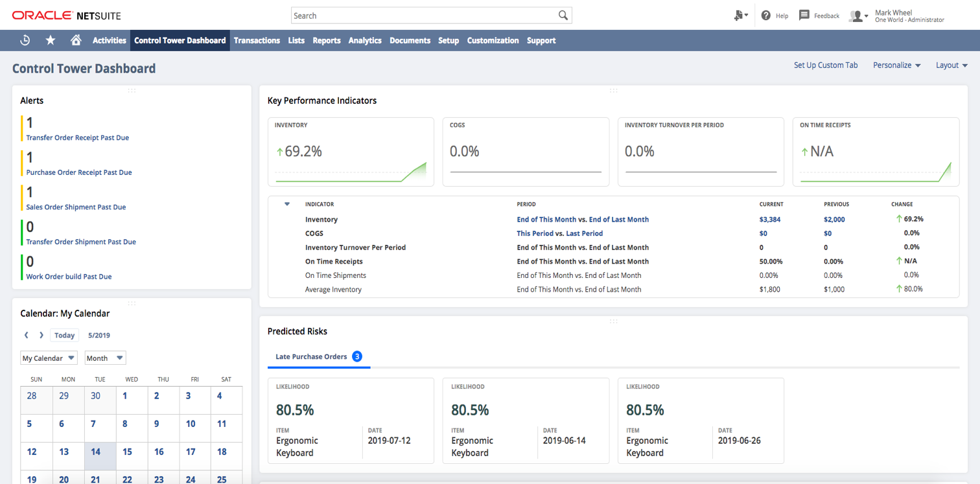Click the Home icon in navigation bar

pos(76,40)
